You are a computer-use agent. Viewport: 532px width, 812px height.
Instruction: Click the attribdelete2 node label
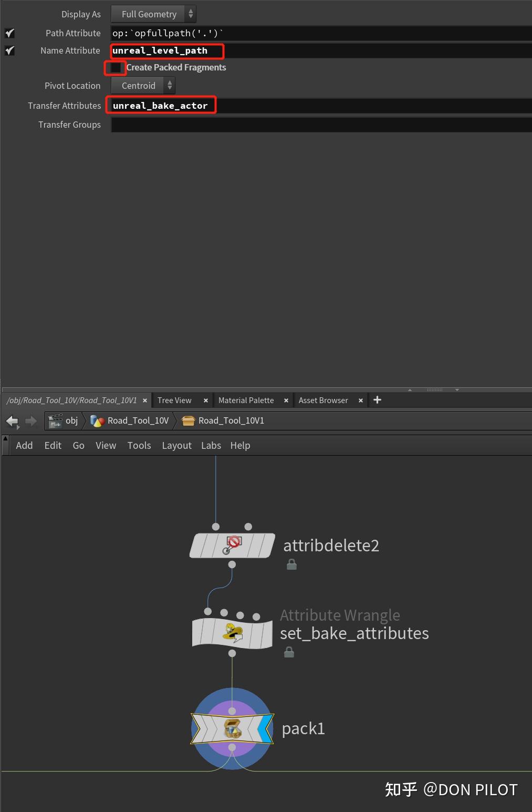[331, 546]
